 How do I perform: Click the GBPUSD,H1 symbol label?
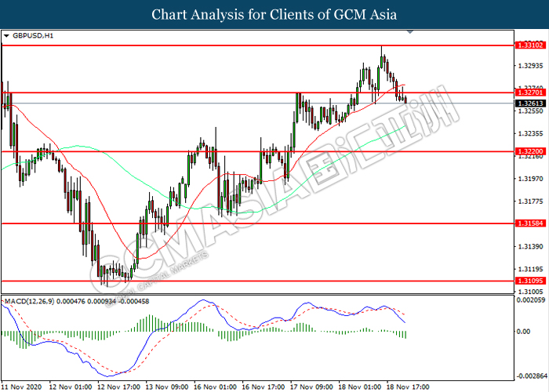pyautogui.click(x=33, y=36)
